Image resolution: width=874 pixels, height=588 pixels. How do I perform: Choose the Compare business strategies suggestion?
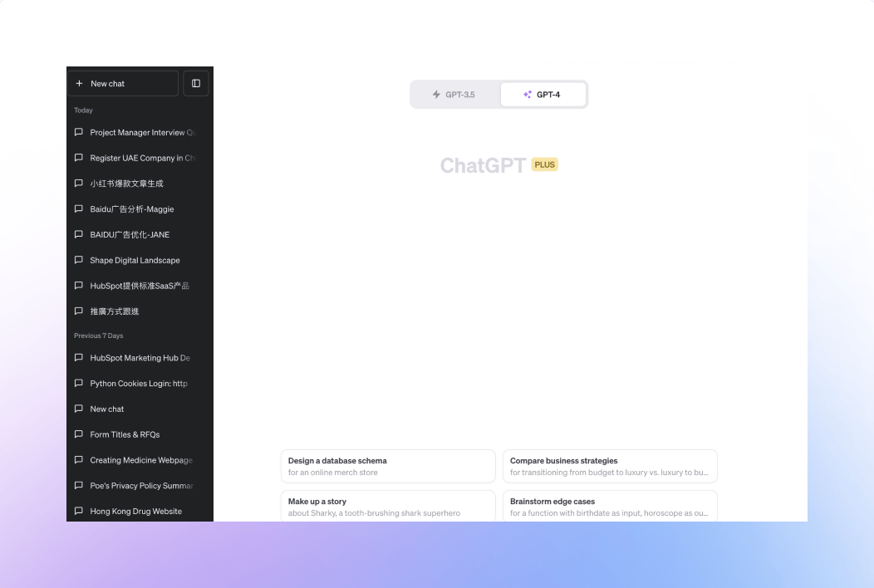(610, 467)
